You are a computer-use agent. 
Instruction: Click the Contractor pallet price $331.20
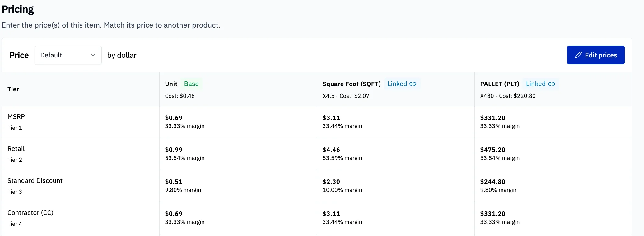click(493, 214)
